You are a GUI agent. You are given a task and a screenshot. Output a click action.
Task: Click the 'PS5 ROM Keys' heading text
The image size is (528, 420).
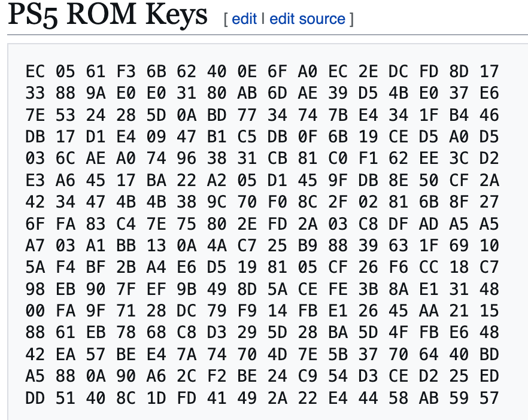coord(108,16)
